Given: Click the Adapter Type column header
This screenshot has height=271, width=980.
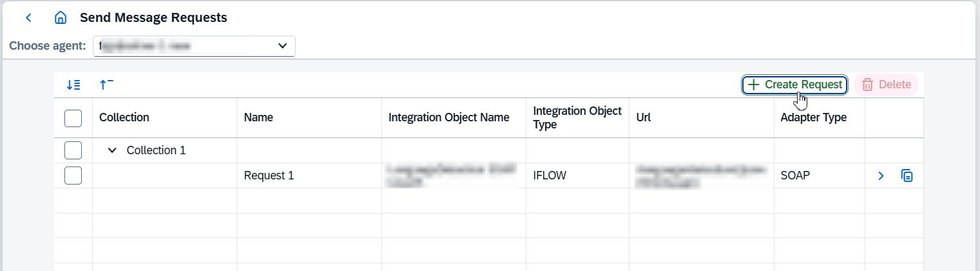Looking at the screenshot, I should coord(813,117).
